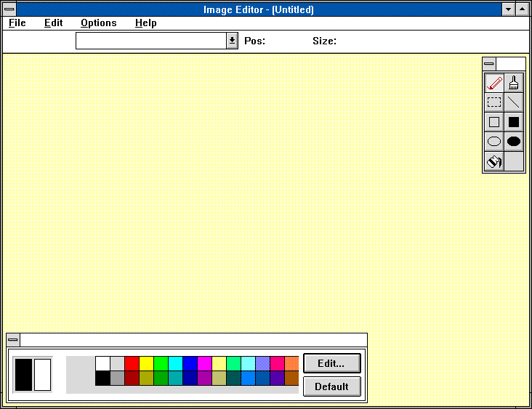The image size is (532, 409).
Task: Maximize the Image Editor window
Action: point(522,9)
